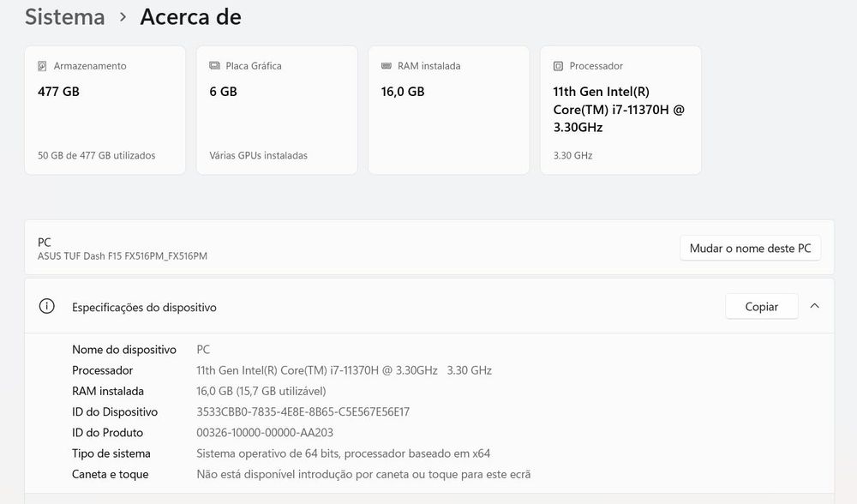
Task: Click the Acerca de breadcrumb title
Action: [190, 16]
